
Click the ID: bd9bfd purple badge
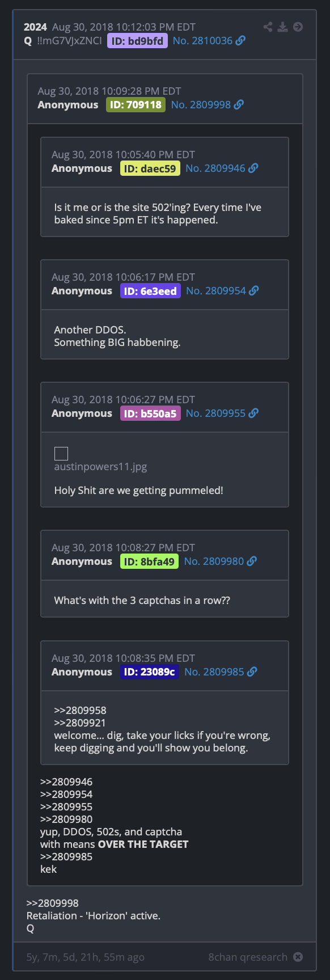(137, 41)
